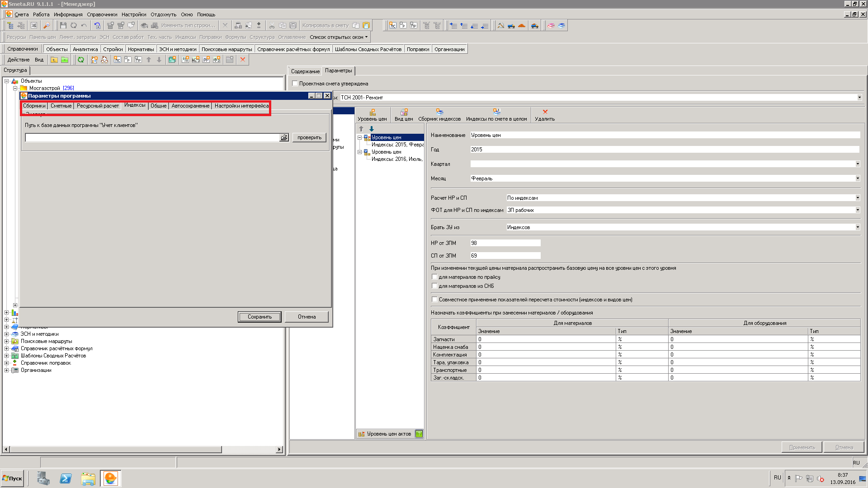
Task: Click the Сборник индексов toolbar icon
Action: 439,115
